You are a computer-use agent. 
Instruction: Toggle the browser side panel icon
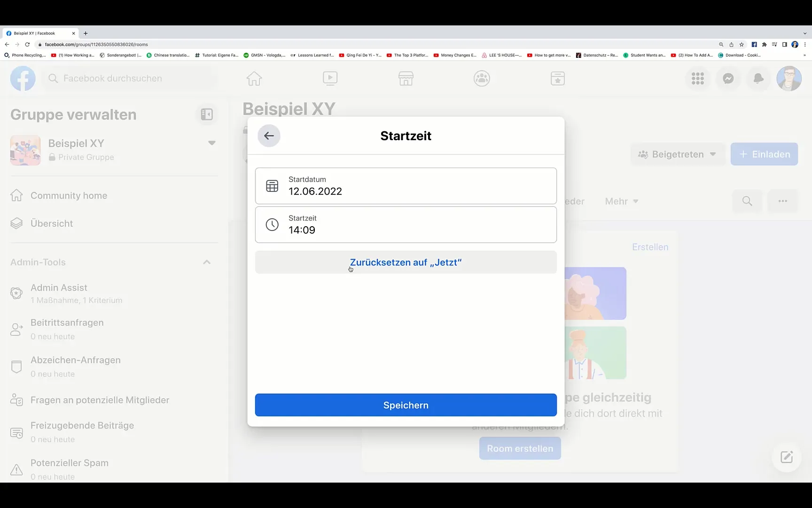[x=784, y=45]
